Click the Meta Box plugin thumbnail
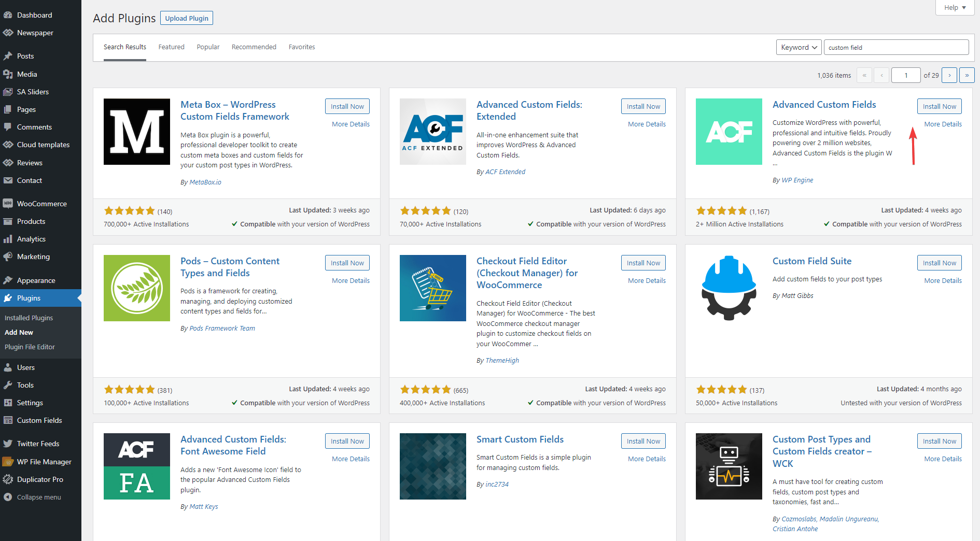 coord(137,132)
